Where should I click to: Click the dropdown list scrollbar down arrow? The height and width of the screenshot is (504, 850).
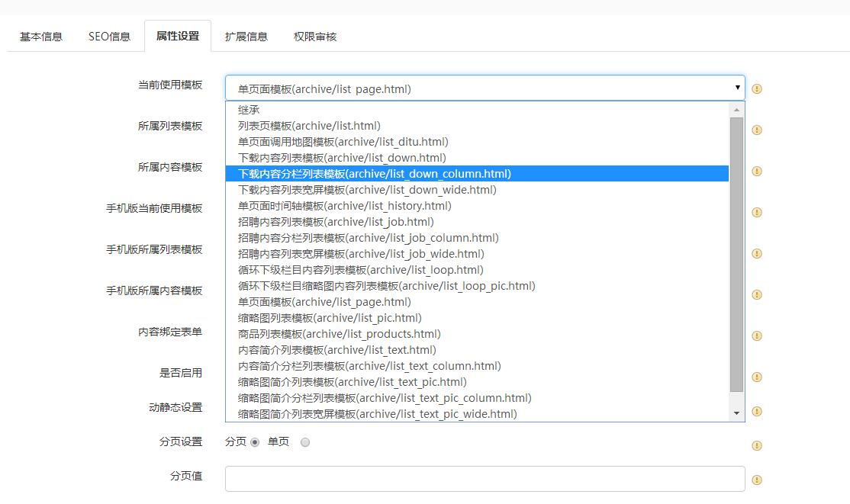[736, 413]
